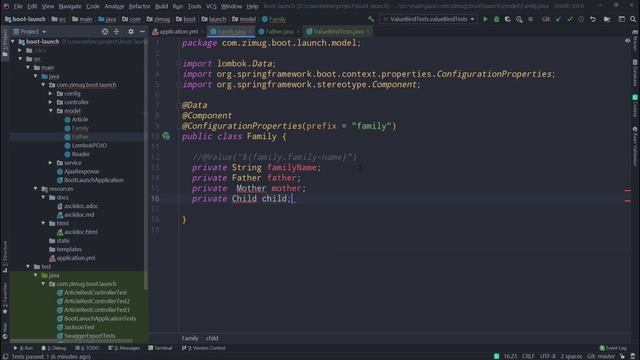Click the 'child' editor breadcrumb at bottom
Viewport: 640px width, 360px height.
point(212,338)
